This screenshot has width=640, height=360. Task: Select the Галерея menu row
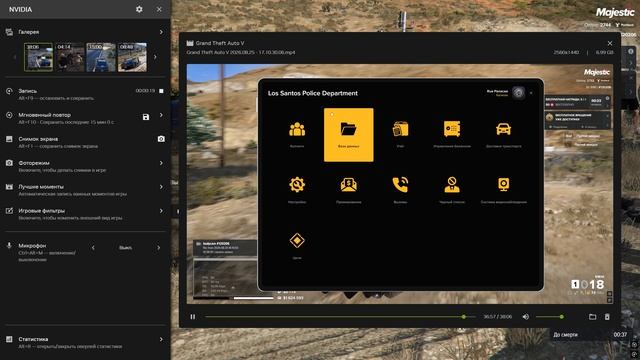pos(85,32)
